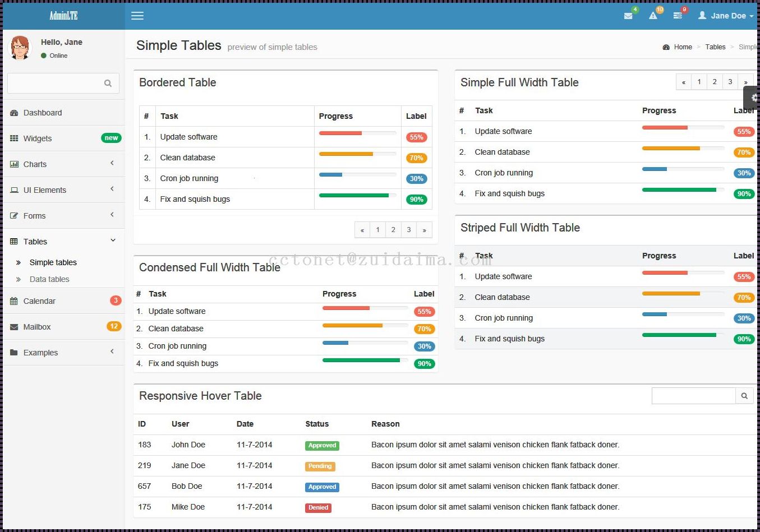Click the user icon beside Jane Doe

point(702,15)
